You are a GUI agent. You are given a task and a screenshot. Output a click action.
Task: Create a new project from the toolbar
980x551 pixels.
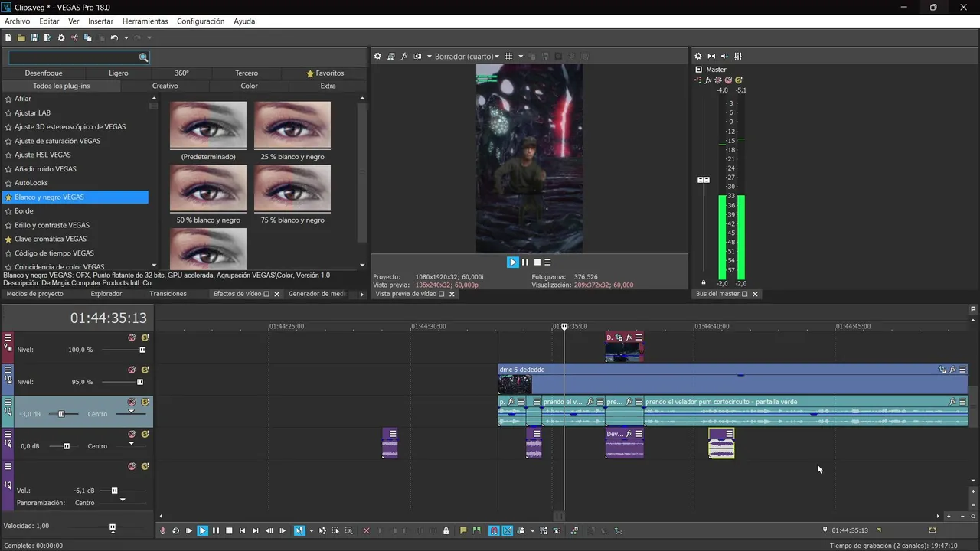pyautogui.click(x=8, y=38)
